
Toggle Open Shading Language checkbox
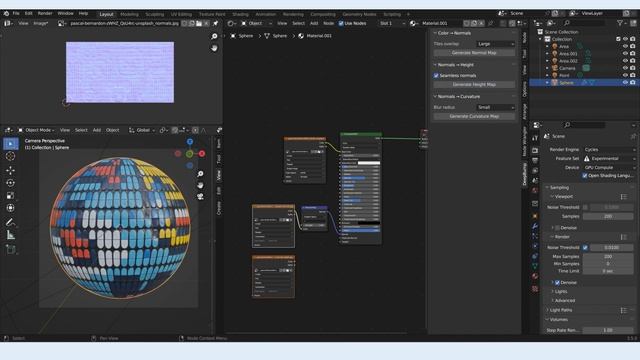click(585, 176)
